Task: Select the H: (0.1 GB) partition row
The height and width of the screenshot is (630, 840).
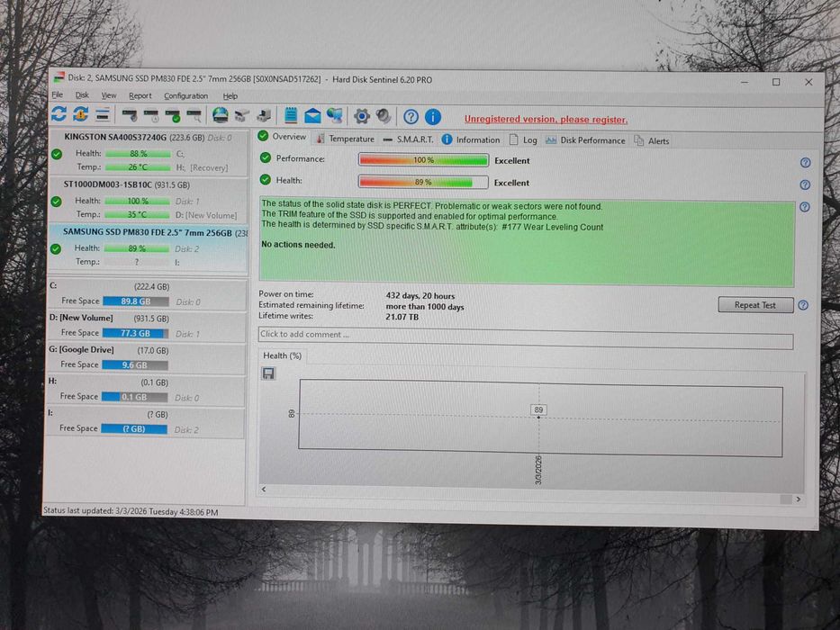Action: (x=146, y=390)
